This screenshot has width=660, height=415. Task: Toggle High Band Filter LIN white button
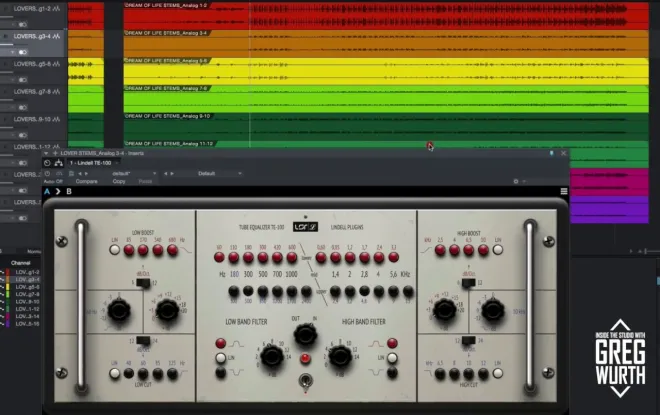[392, 358]
